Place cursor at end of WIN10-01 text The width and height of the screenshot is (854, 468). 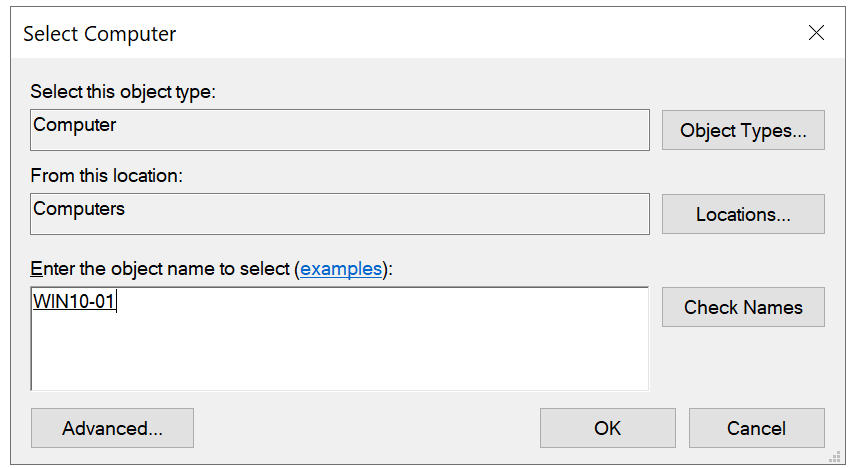pos(117,302)
